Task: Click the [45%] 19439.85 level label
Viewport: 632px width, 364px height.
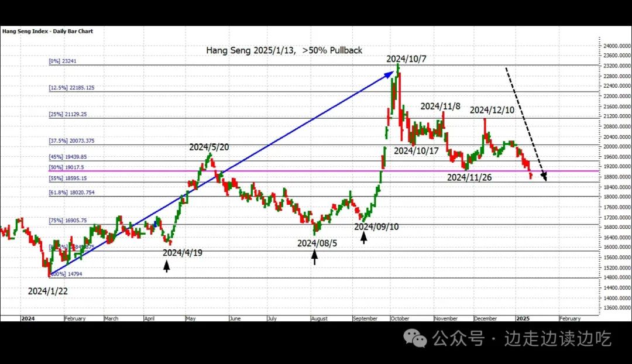Action: [68, 157]
